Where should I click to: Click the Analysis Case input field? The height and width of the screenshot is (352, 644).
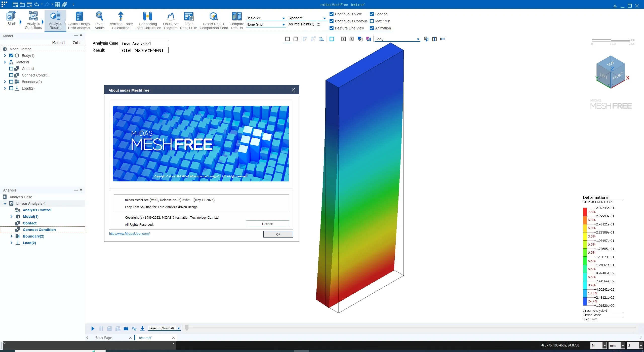(144, 43)
